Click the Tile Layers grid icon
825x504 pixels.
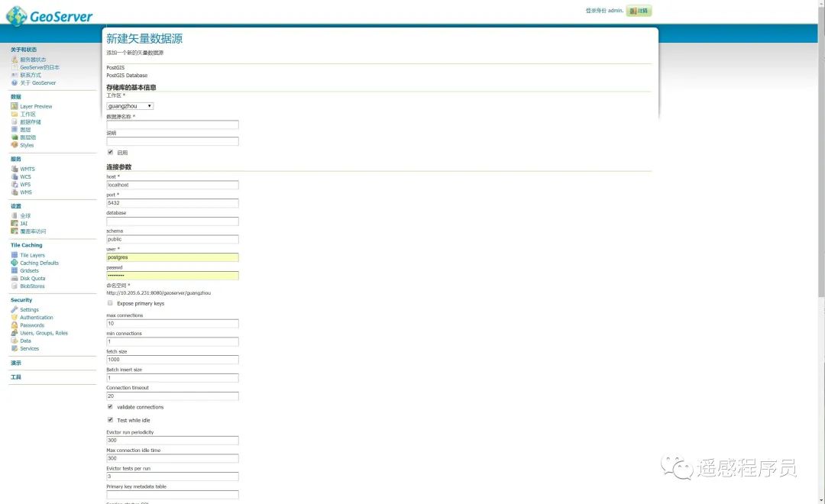coord(15,255)
